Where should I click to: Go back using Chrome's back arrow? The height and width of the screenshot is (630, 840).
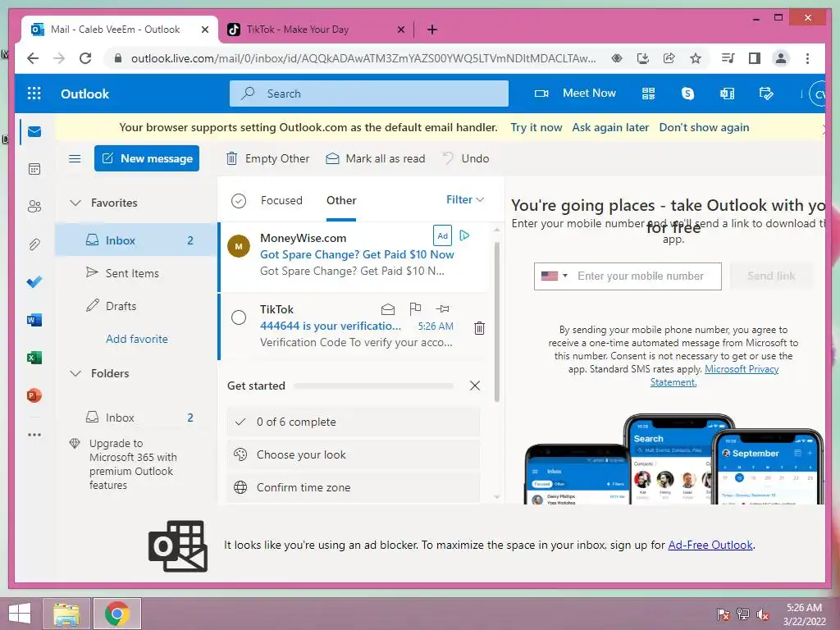tap(33, 58)
